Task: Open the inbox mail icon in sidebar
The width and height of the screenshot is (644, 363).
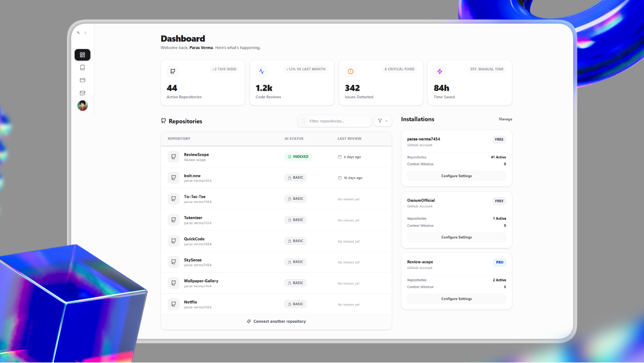Action: (x=82, y=92)
